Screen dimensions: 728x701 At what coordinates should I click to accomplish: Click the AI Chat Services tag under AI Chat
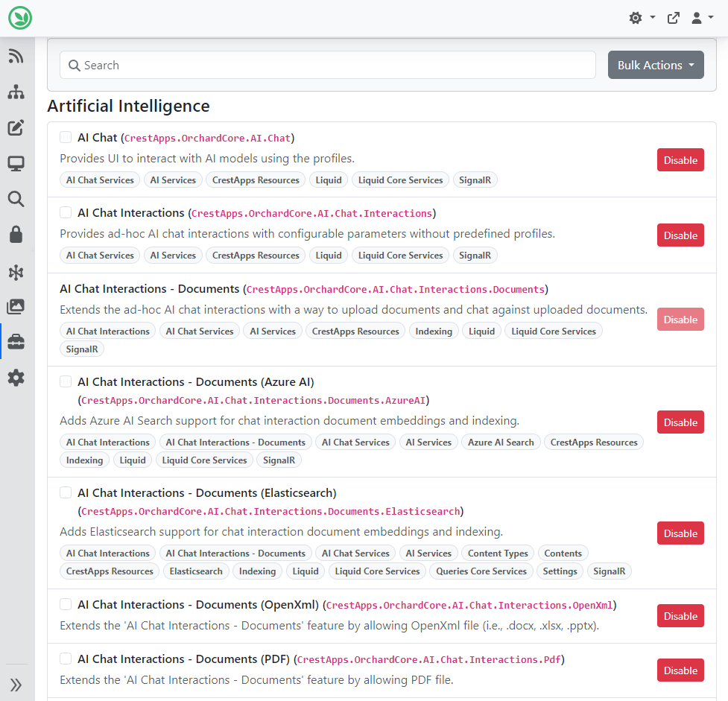(100, 180)
